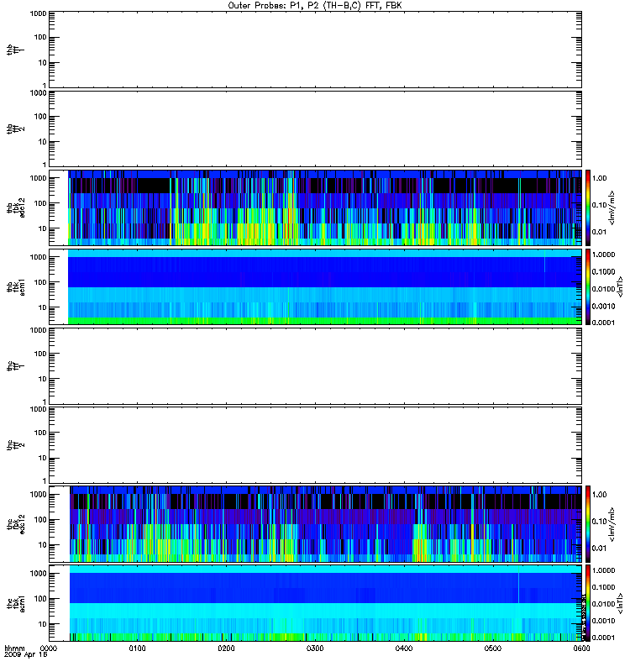Click the thb edc12 mV/m color bar
630x672 pixels.
(588, 207)
